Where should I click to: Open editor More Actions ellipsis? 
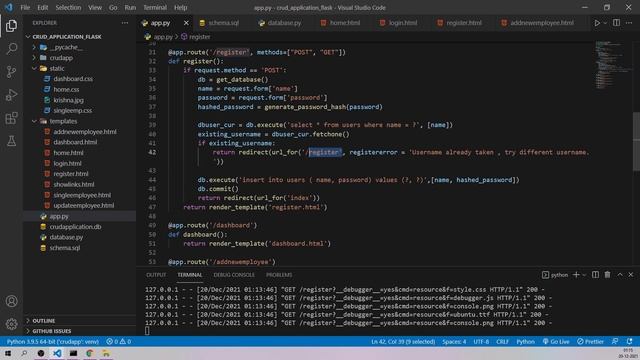click(x=629, y=23)
